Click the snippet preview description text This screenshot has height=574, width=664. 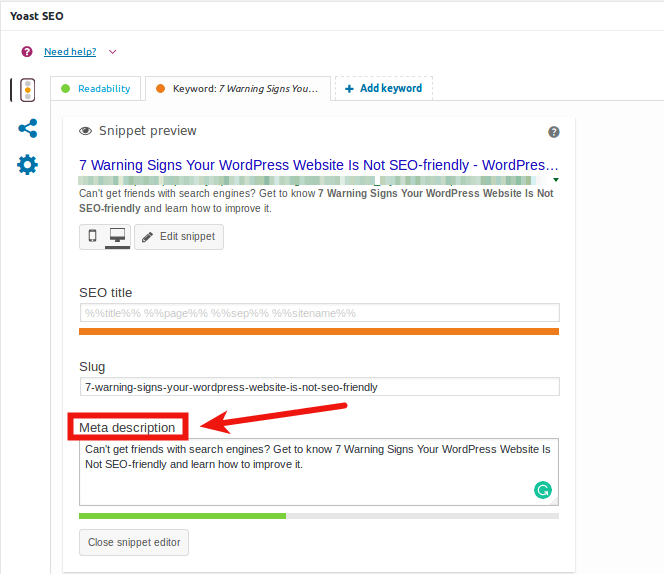tap(316, 201)
